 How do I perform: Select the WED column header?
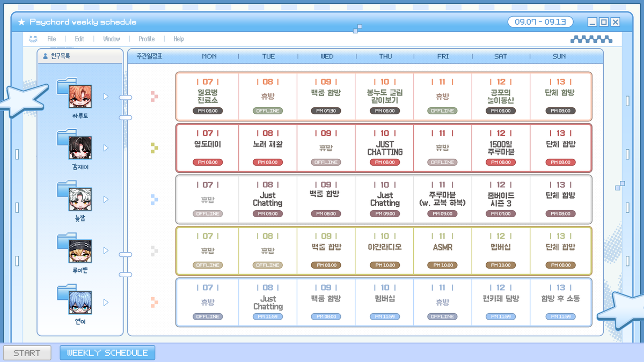pos(326,56)
